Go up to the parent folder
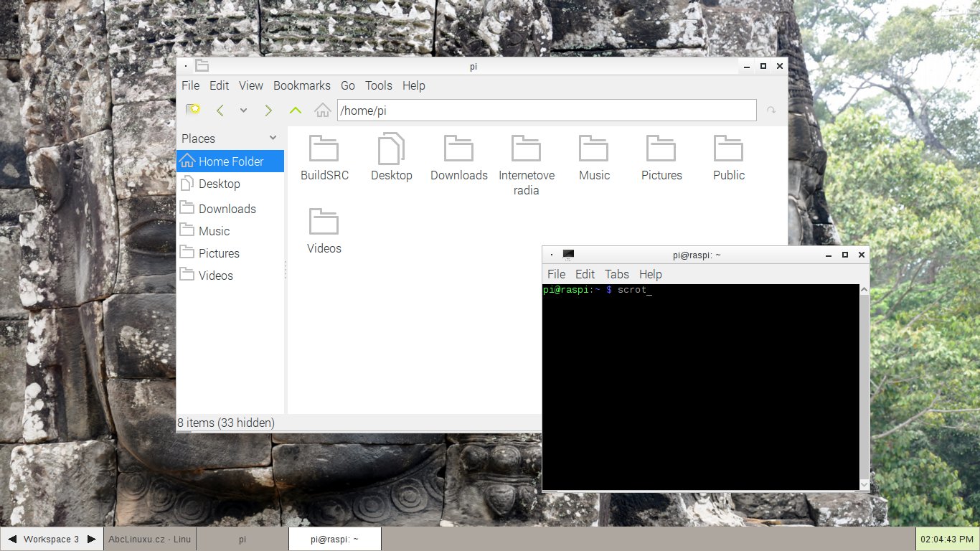Viewport: 980px width, 551px height. tap(295, 110)
